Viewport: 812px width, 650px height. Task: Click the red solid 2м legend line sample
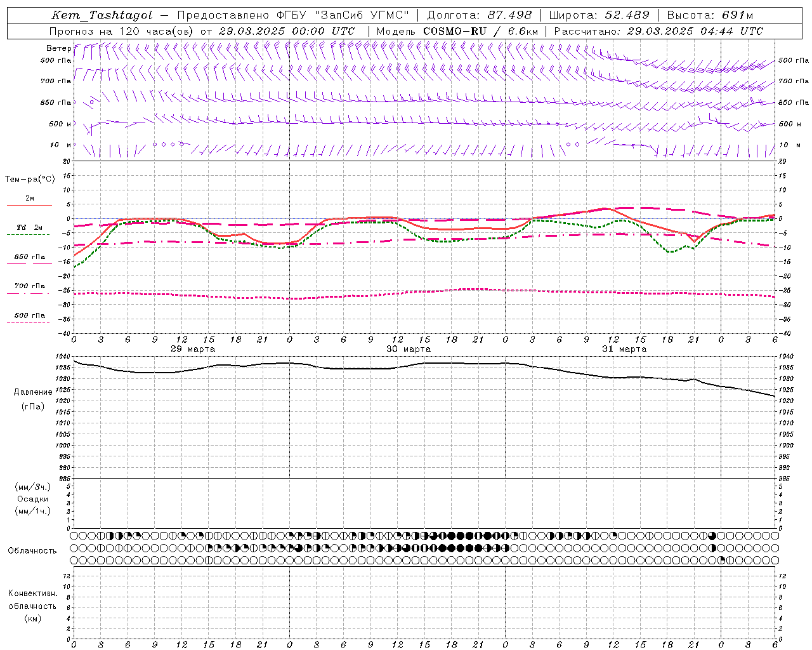[29, 205]
